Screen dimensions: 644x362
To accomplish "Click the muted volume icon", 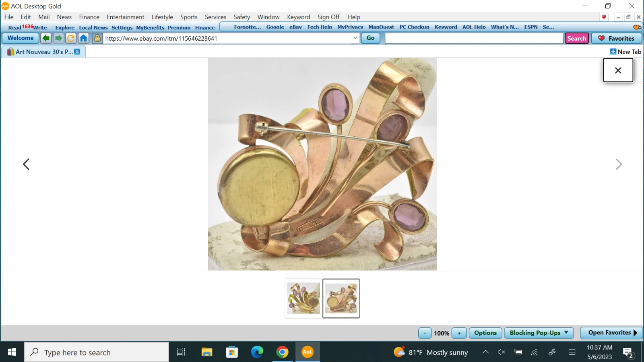I will 502,352.
